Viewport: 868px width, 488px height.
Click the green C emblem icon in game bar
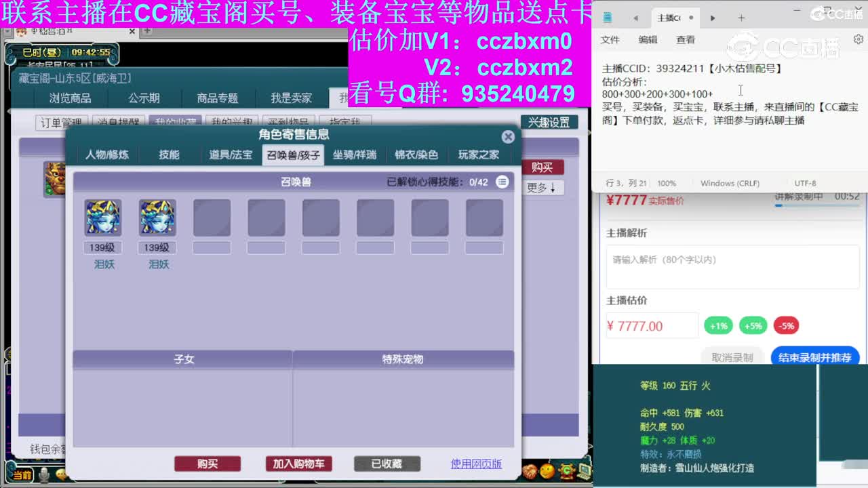click(x=566, y=470)
